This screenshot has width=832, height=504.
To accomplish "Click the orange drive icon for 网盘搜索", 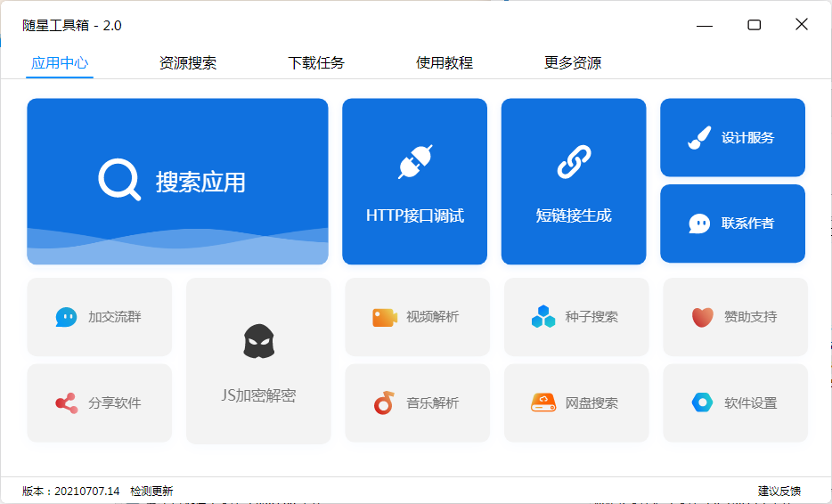I will tap(543, 403).
